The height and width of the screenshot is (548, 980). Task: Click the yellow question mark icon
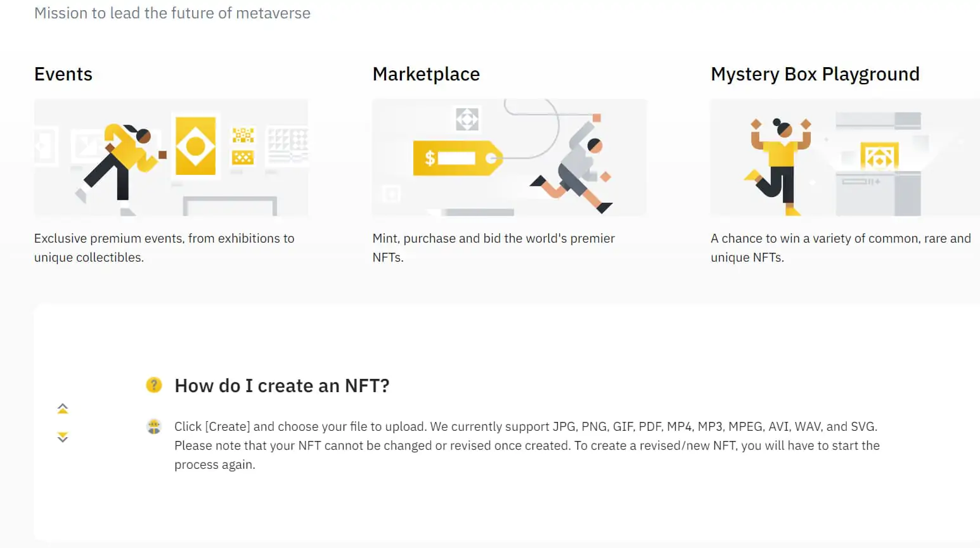[154, 385]
